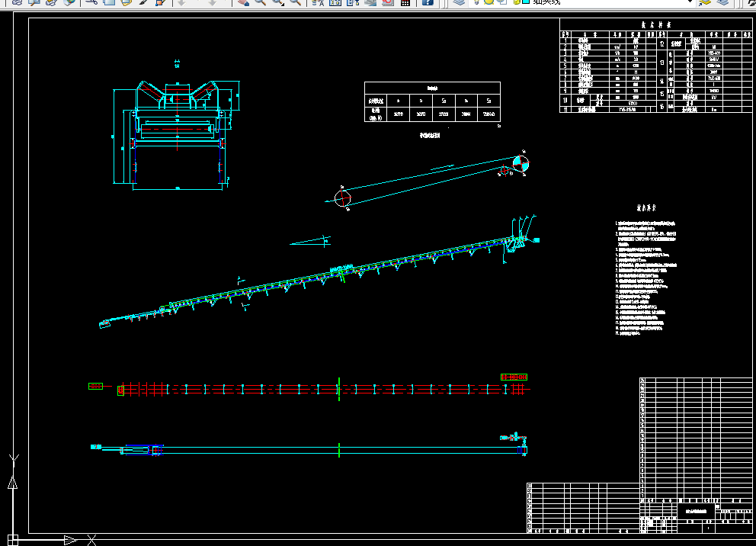Select the Zoom Realtime magnifier
This screenshot has width=756, height=546.
(x=261, y=2)
